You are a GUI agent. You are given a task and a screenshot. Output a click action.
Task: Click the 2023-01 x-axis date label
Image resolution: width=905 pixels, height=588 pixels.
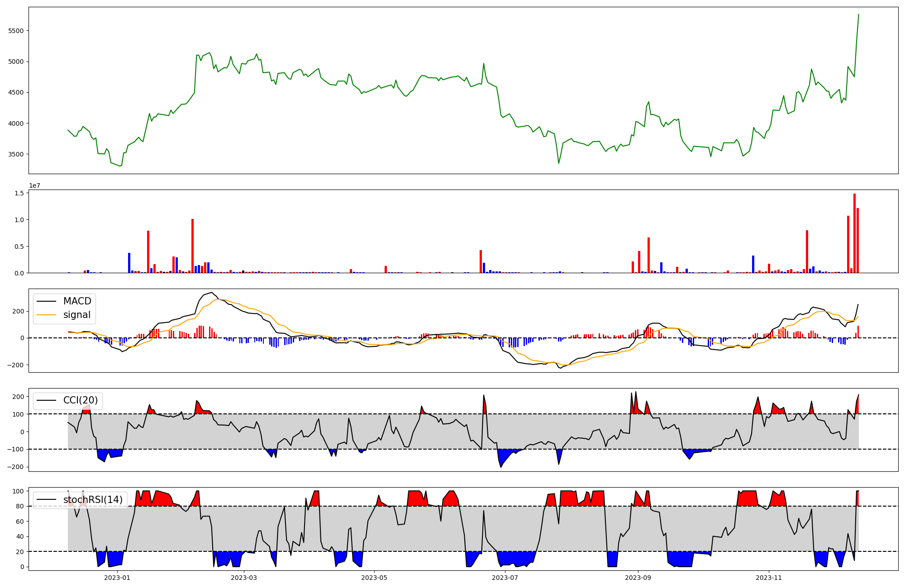(117, 578)
